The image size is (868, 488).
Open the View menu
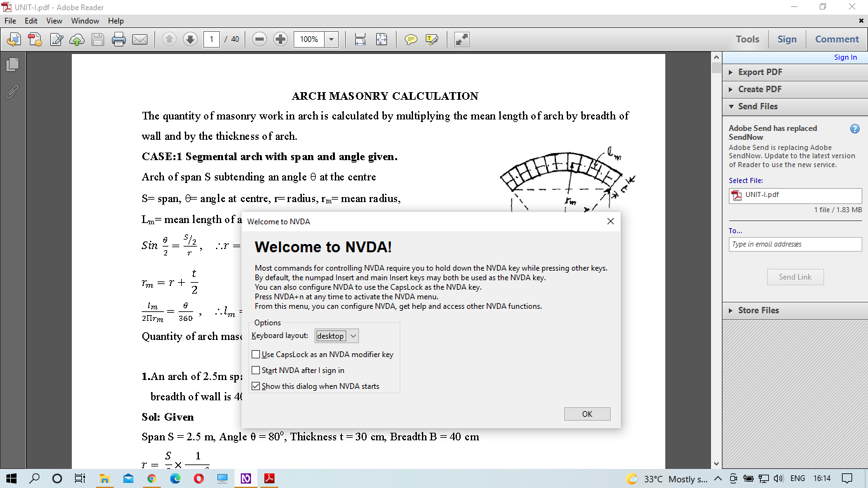tap(54, 21)
